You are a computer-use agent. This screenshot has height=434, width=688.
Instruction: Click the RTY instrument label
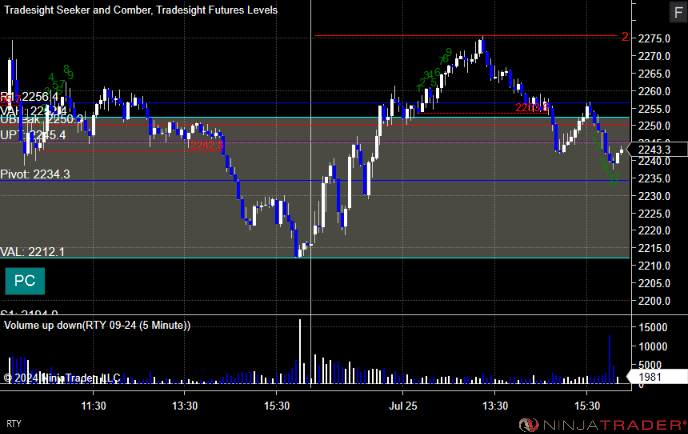click(x=14, y=423)
